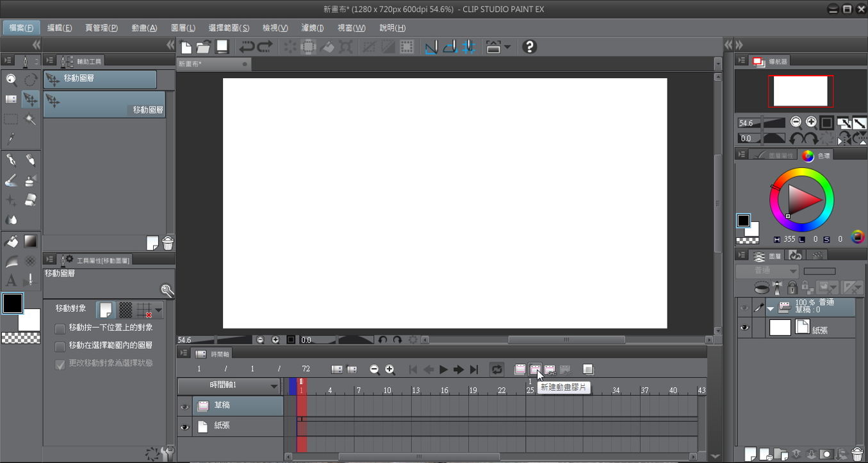
Task: Zoom in the timeline with plus magnifier
Action: pos(389,369)
